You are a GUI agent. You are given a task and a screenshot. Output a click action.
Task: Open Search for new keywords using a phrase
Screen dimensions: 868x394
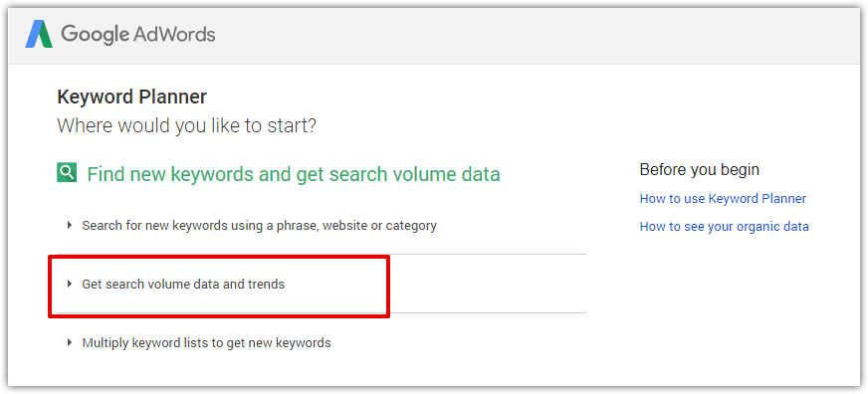[259, 226]
